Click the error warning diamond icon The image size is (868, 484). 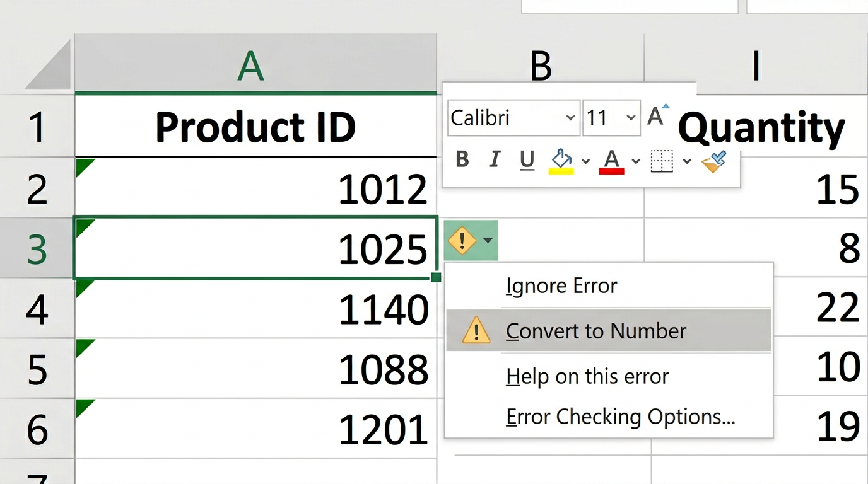[x=464, y=240]
